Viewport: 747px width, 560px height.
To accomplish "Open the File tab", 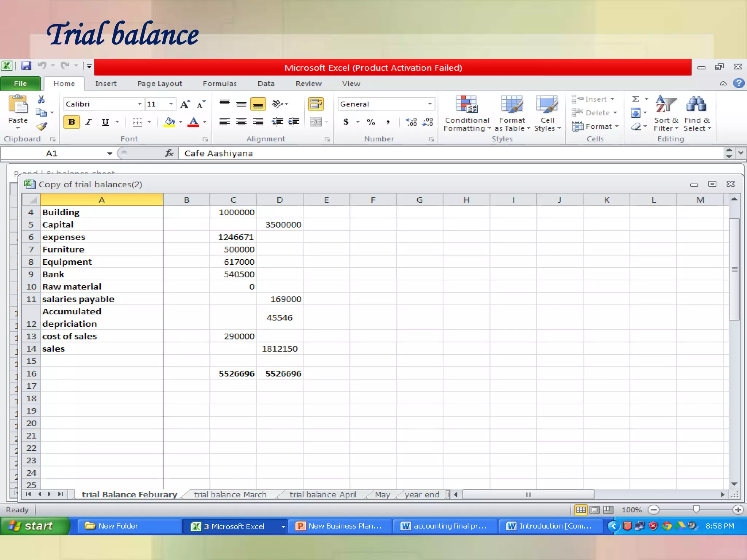I will click(20, 83).
